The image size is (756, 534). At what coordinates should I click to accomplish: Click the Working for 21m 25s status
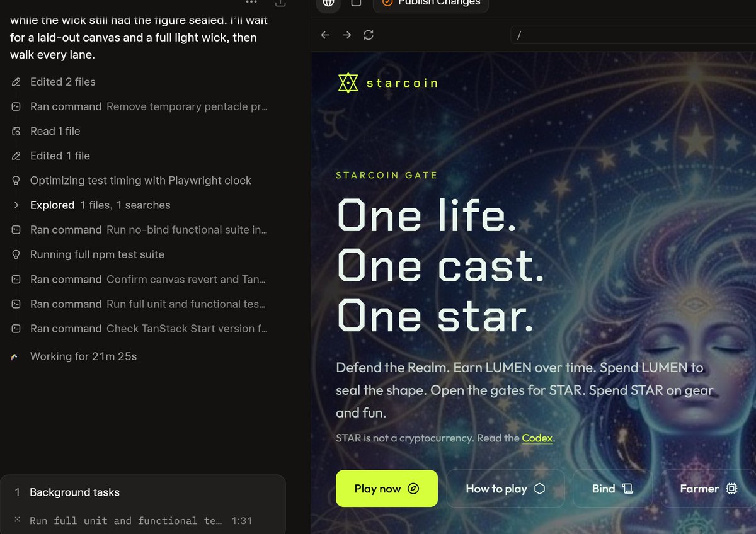pos(83,356)
